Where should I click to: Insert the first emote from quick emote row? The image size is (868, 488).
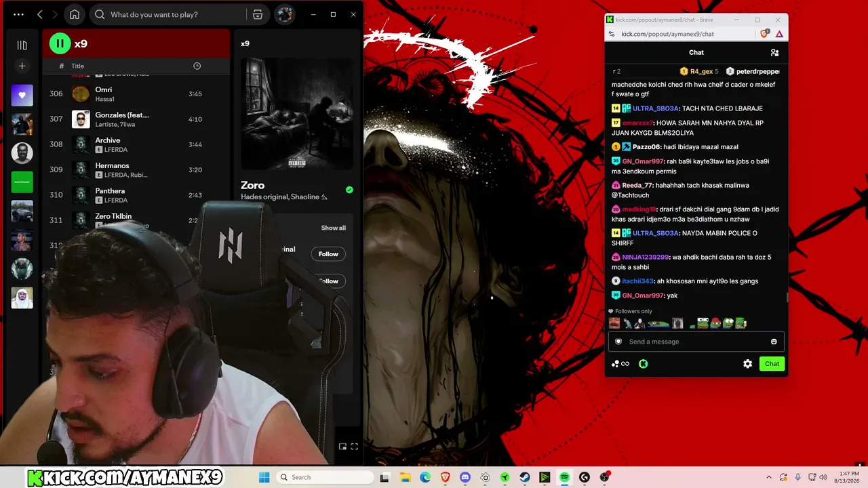[x=614, y=323]
